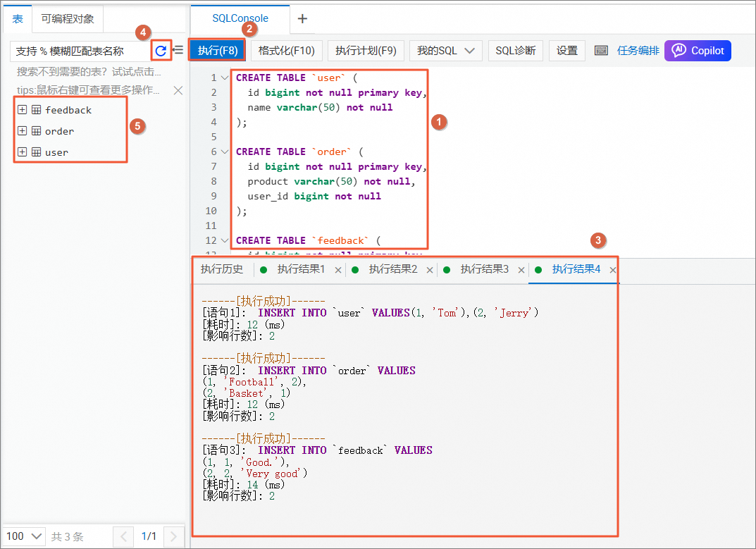Click the 1/1 page indicator

pyautogui.click(x=149, y=536)
